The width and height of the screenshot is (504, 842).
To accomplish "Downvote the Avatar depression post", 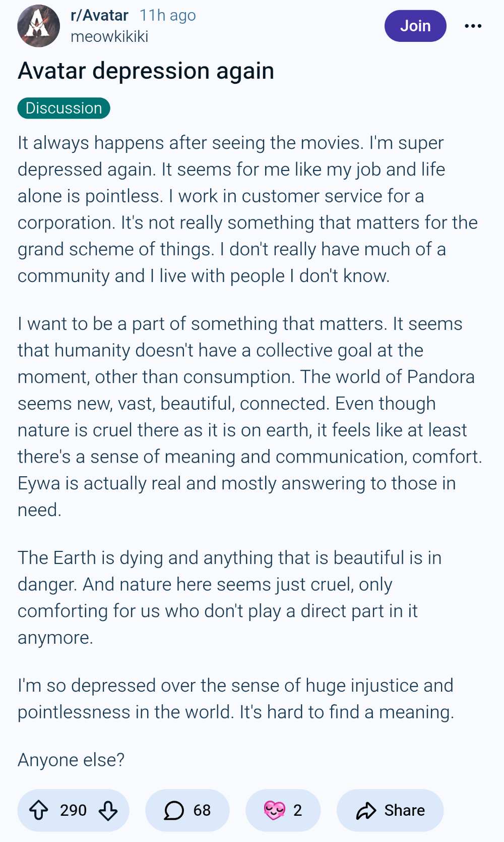I will 108,810.
